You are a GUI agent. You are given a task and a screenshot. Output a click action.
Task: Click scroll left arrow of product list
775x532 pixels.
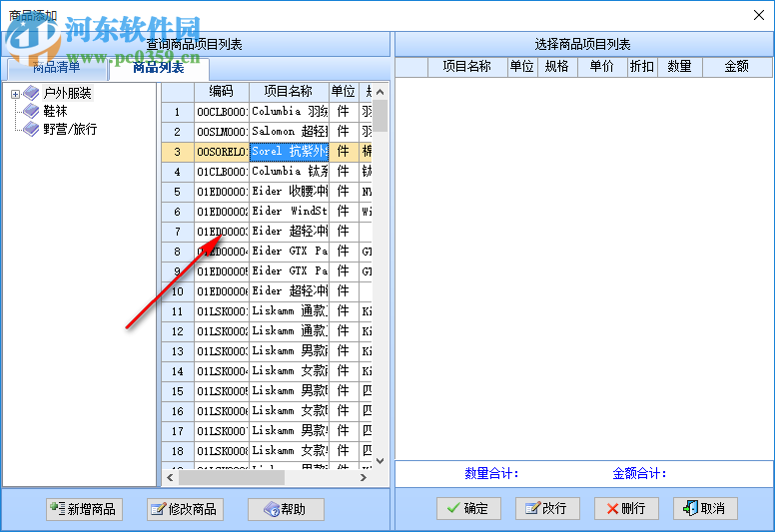point(170,478)
